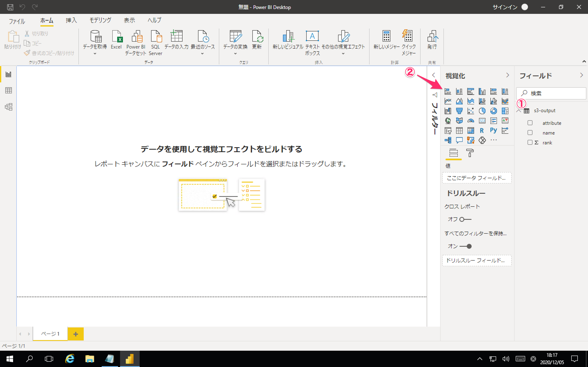Switch to Model view in left sidebar
Viewport: 588px width, 367px height.
pos(9,107)
